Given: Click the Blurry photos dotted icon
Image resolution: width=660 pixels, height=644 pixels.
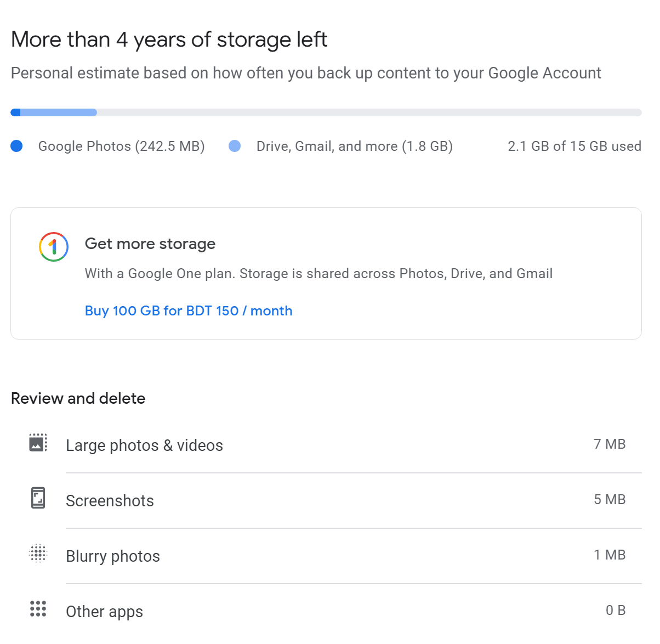Looking at the screenshot, I should (38, 553).
